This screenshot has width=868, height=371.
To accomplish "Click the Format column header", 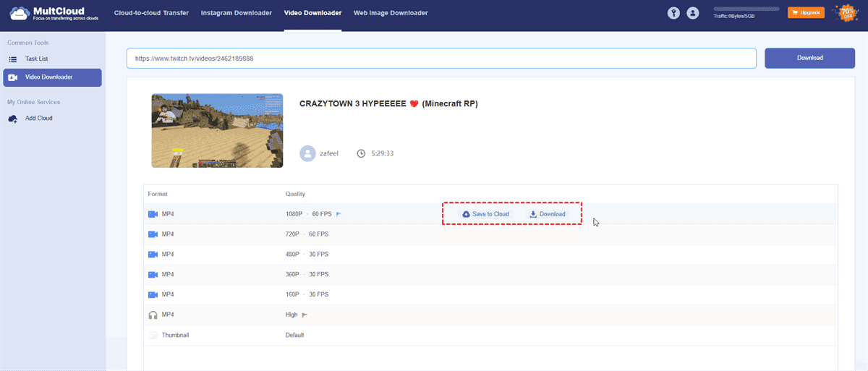I will [x=158, y=194].
